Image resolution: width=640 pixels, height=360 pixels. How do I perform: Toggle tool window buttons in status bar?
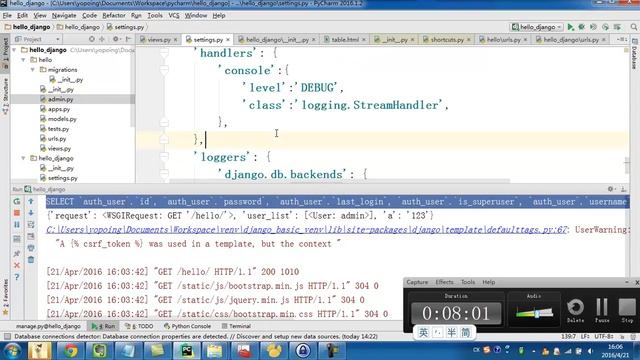tap(7, 336)
